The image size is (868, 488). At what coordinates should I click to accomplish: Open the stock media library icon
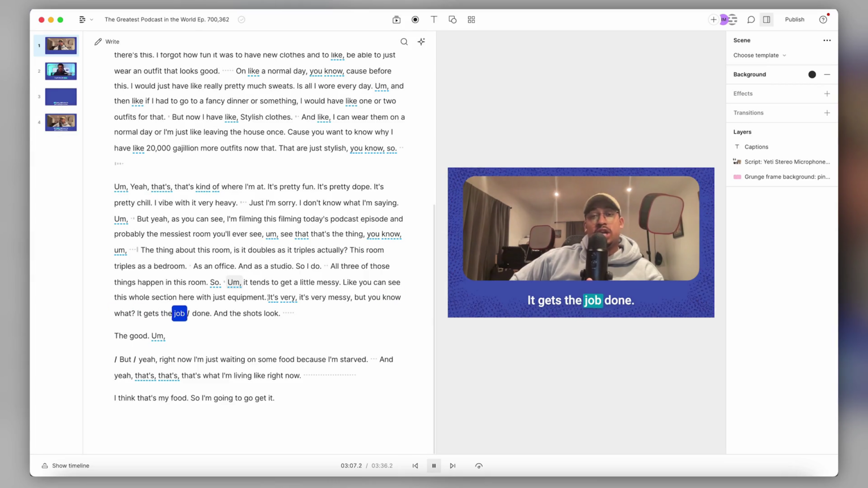click(x=396, y=19)
